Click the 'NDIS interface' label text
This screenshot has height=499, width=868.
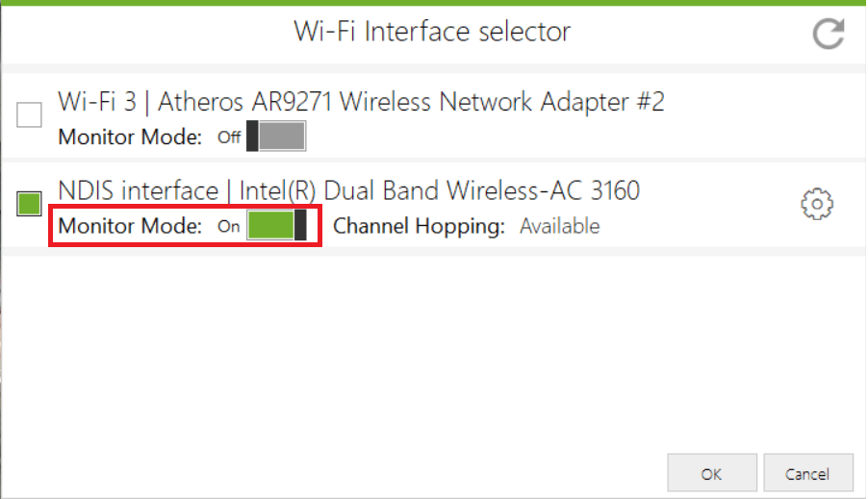tap(139, 191)
